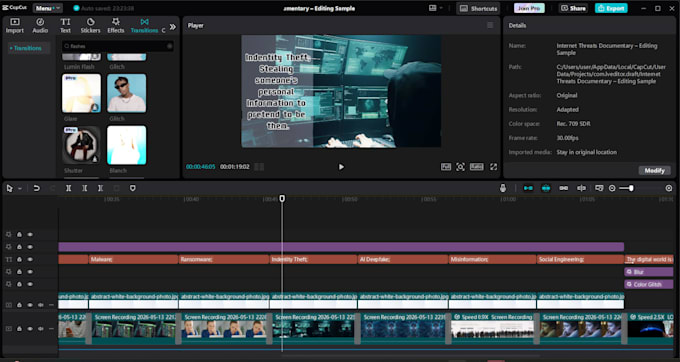Download the Shutter transition
Image resolution: width=680 pixels, height=362 pixels.
coord(95,159)
